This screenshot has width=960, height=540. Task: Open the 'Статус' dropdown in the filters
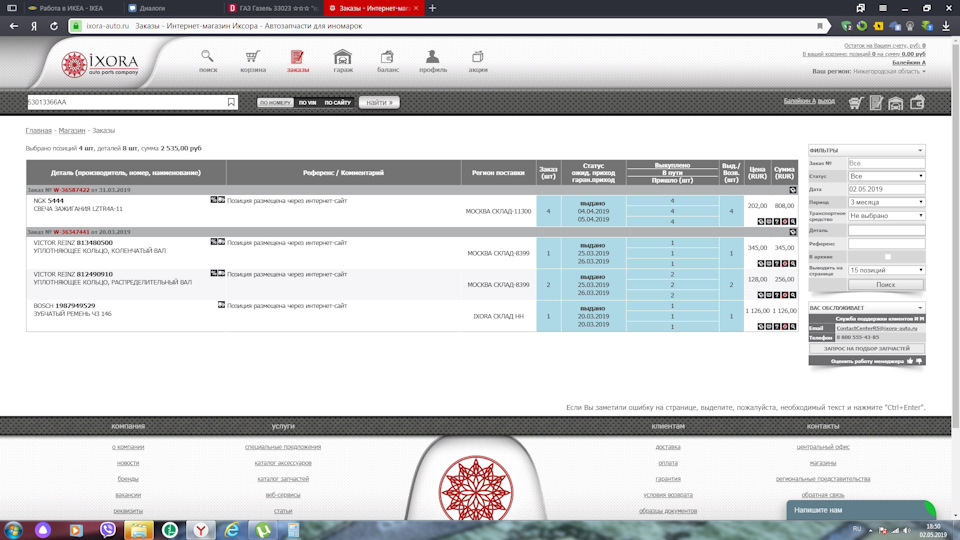pos(886,176)
